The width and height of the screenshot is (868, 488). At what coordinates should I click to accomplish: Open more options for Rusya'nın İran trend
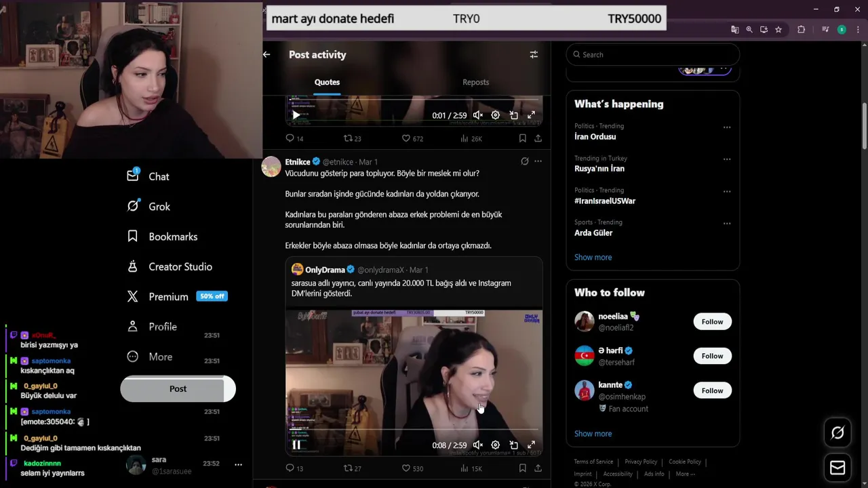[x=727, y=159]
